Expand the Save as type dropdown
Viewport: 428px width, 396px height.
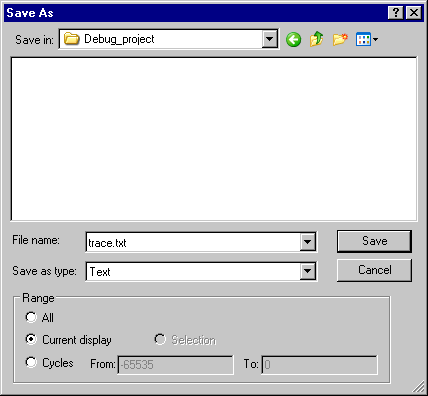[307, 271]
